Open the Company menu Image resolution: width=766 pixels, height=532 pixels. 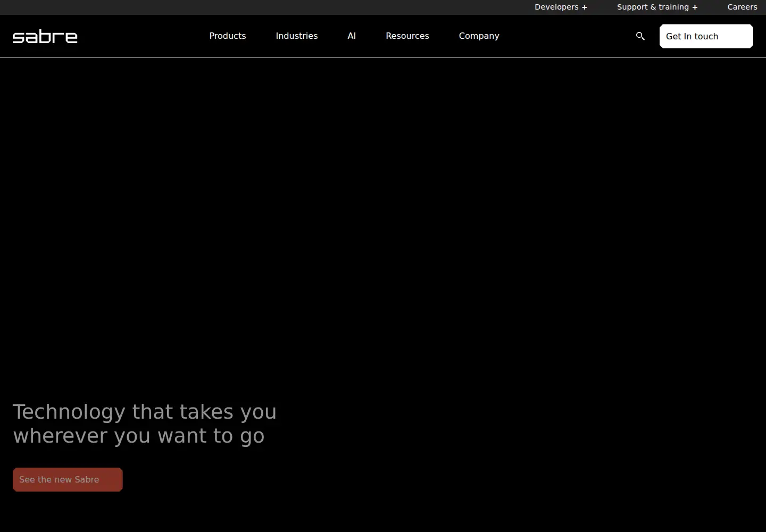pos(479,36)
